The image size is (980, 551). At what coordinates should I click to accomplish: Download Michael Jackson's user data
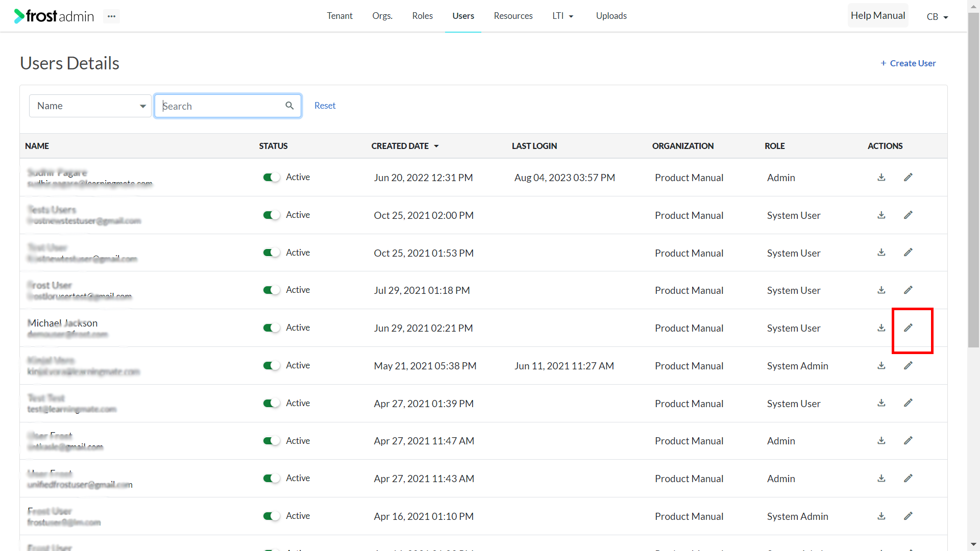(881, 328)
